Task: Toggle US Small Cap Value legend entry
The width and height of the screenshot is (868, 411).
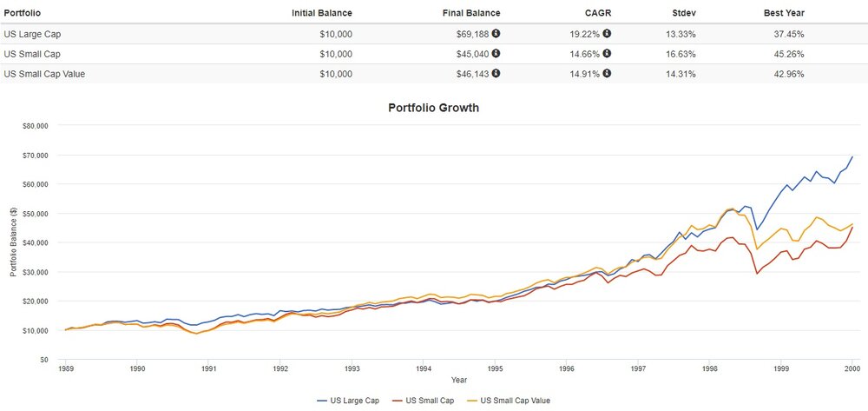Action: pyautogui.click(x=512, y=401)
